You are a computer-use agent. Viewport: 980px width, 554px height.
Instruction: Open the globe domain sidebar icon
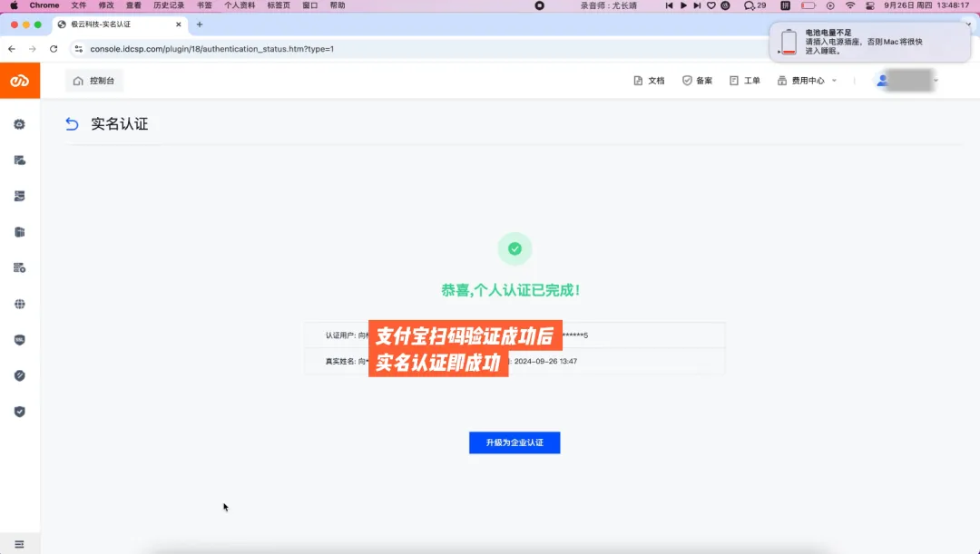coord(19,304)
